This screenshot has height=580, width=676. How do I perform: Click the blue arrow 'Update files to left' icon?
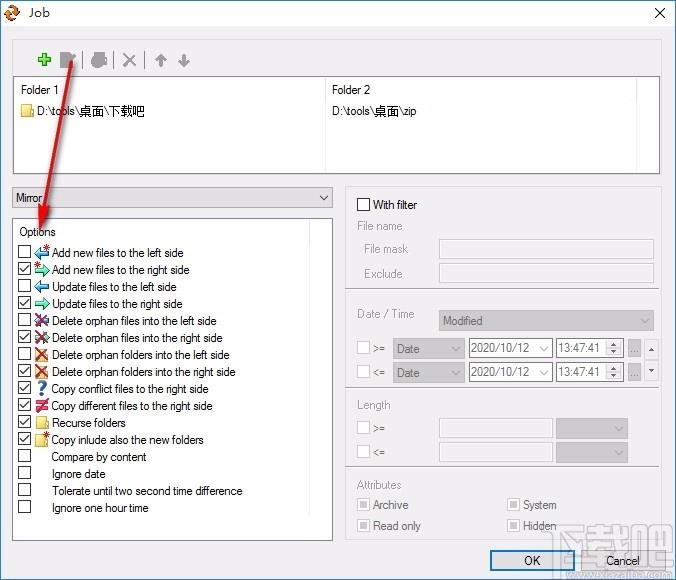point(42,286)
